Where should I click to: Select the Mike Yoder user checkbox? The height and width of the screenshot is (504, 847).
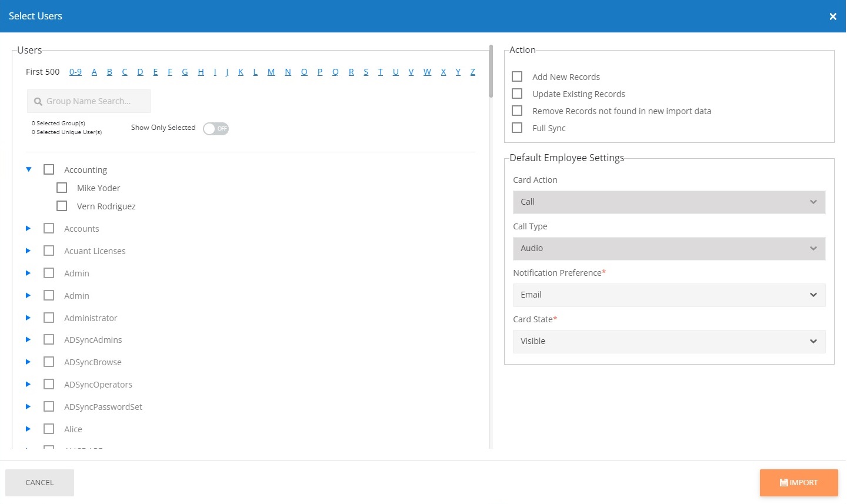point(62,188)
